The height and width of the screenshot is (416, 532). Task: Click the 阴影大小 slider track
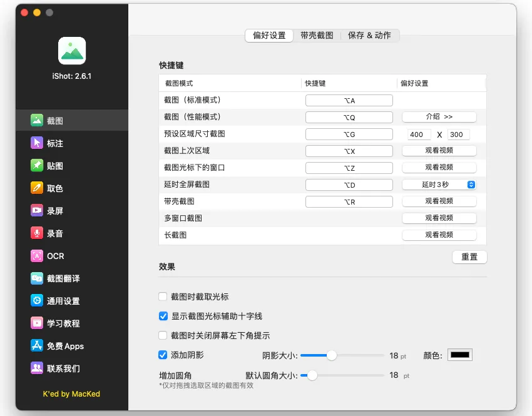pos(357,355)
